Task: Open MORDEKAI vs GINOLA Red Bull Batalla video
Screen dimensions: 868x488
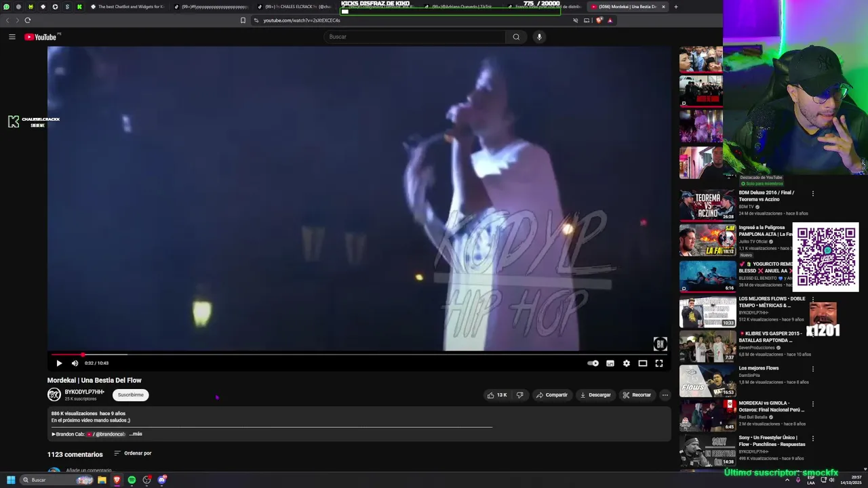Action: pos(772,406)
